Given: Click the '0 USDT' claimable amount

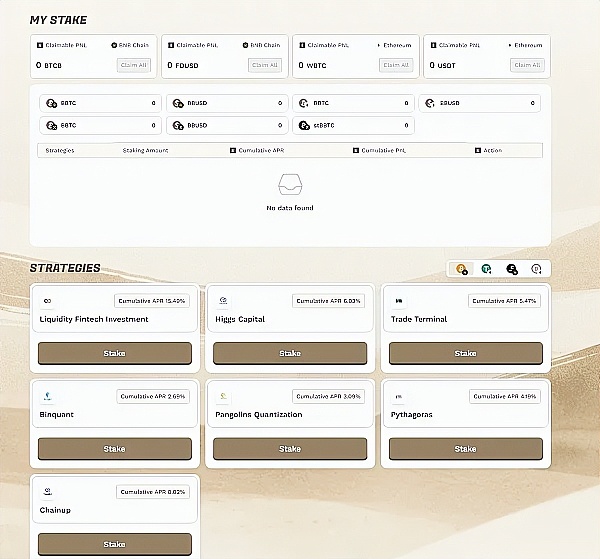Looking at the screenshot, I should 442,65.
